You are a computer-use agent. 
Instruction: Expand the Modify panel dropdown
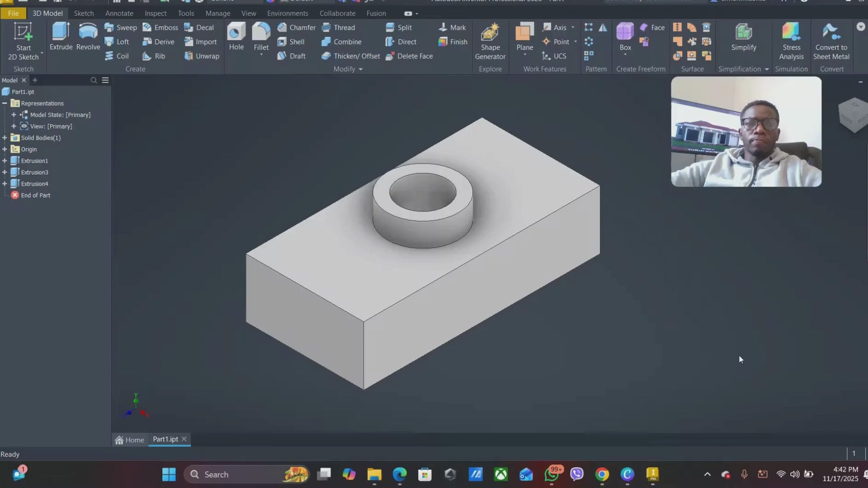(360, 69)
